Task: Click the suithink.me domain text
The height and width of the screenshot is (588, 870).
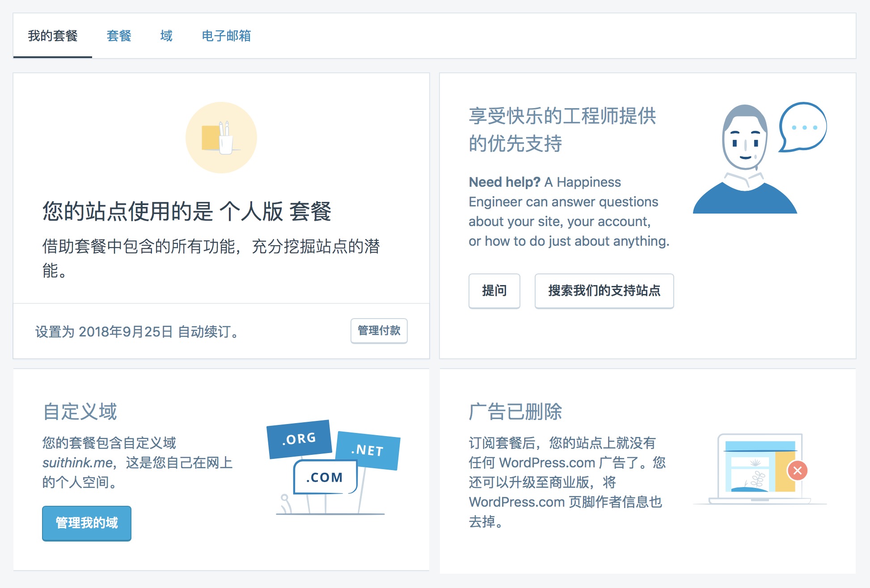Action: click(77, 463)
